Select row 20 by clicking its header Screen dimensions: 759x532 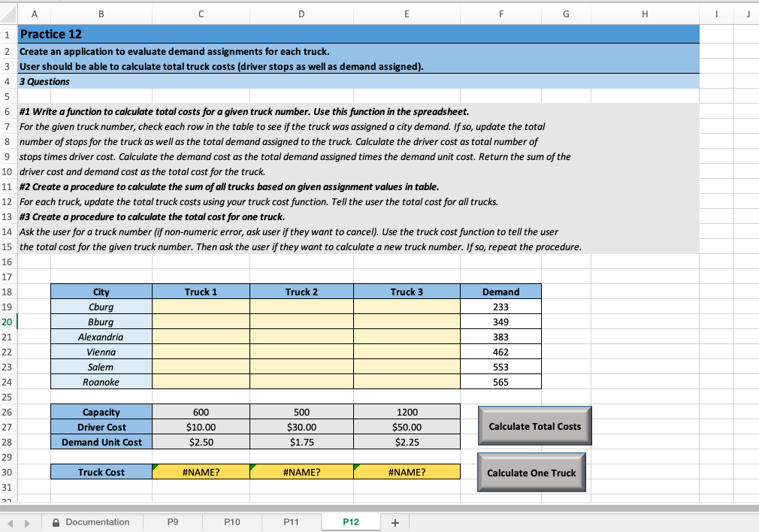pos(7,322)
